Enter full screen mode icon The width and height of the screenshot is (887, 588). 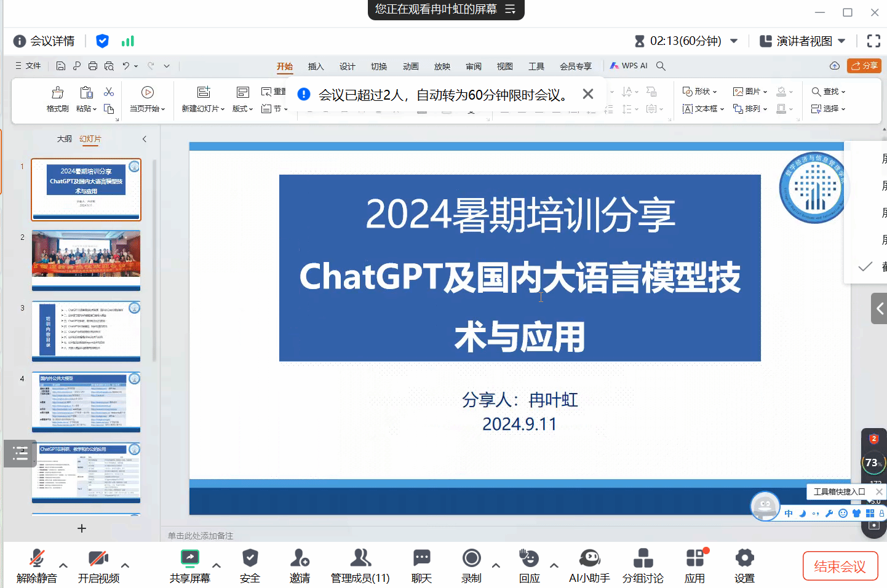(x=873, y=41)
